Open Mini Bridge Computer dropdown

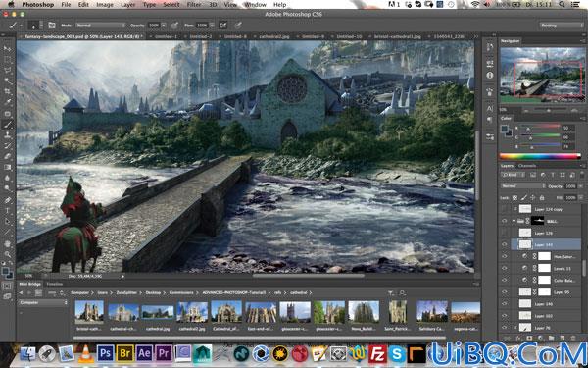[x=43, y=302]
